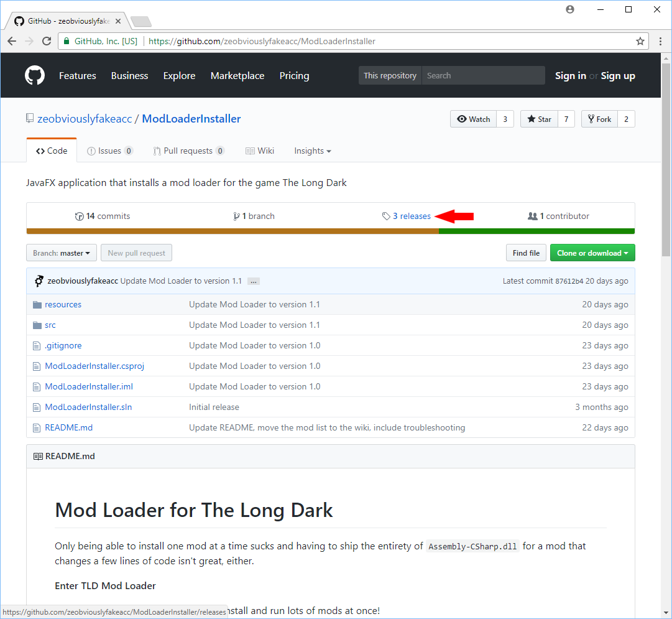Image resolution: width=672 pixels, height=619 pixels.
Task: Click the contributors people icon
Action: coord(532,216)
